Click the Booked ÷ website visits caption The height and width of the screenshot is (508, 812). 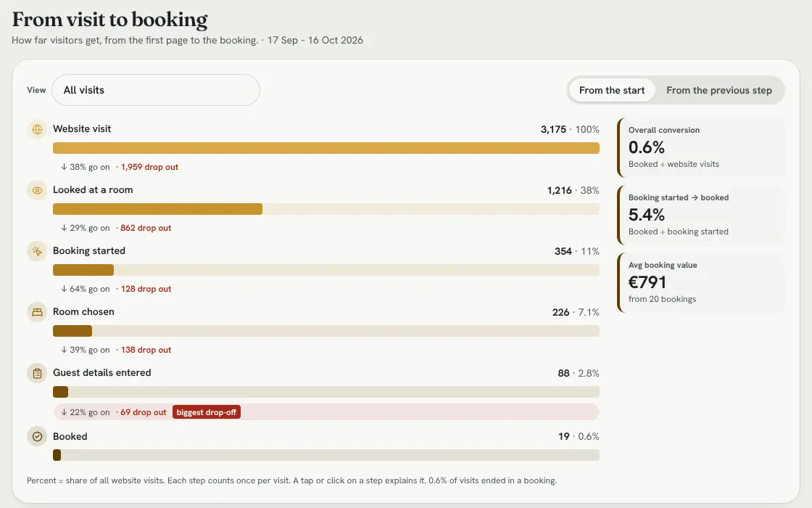coord(674,164)
